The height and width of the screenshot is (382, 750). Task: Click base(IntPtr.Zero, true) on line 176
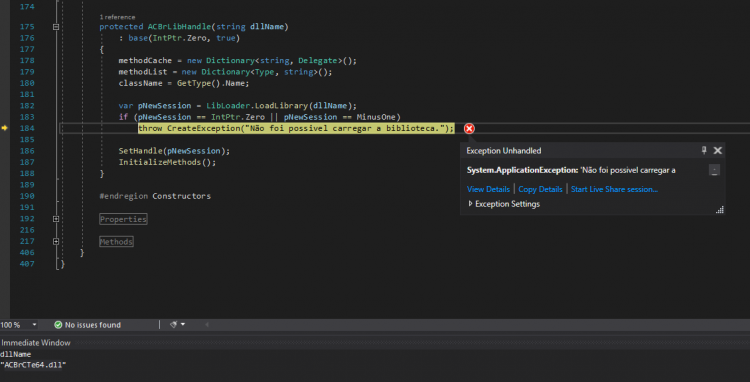point(184,38)
